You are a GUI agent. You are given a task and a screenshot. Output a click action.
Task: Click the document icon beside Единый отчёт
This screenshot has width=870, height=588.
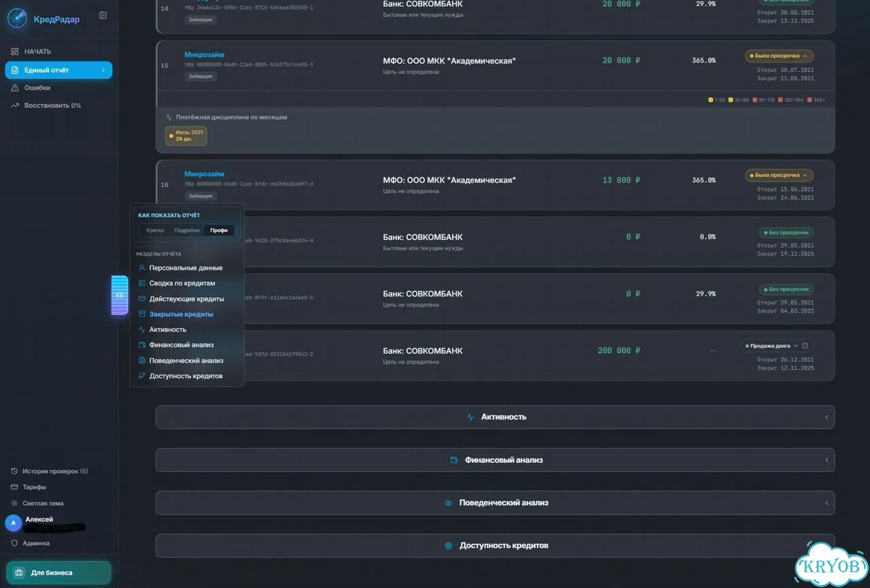(15, 70)
